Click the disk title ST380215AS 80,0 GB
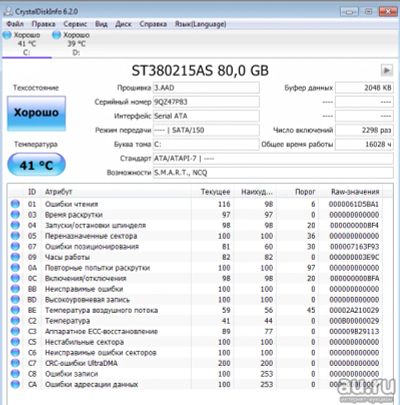This screenshot has width=400, height=405. (x=200, y=71)
